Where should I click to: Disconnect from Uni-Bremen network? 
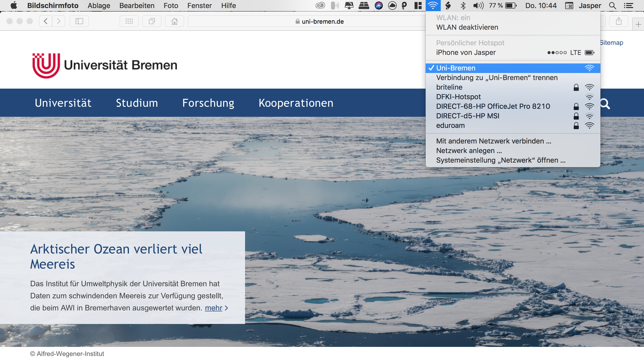(497, 78)
